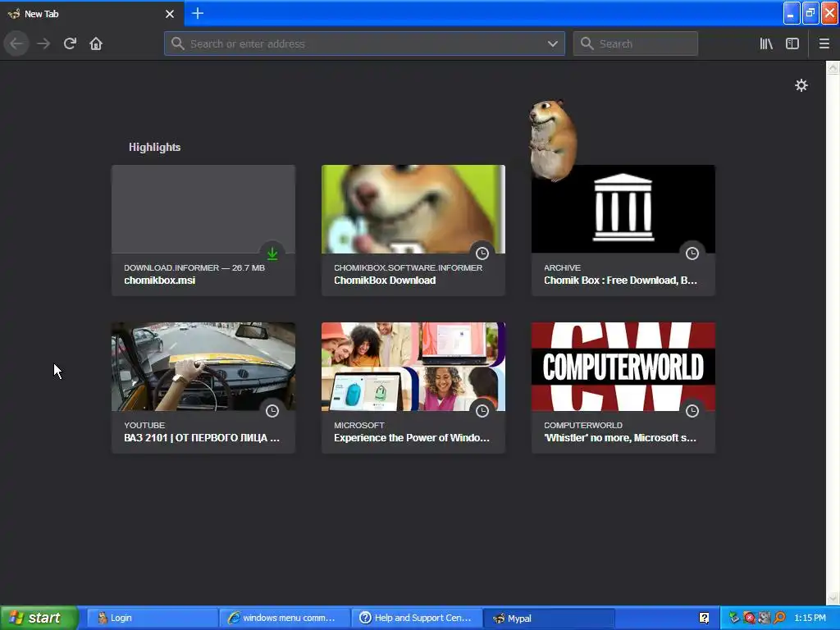Reload the current page

[71, 43]
